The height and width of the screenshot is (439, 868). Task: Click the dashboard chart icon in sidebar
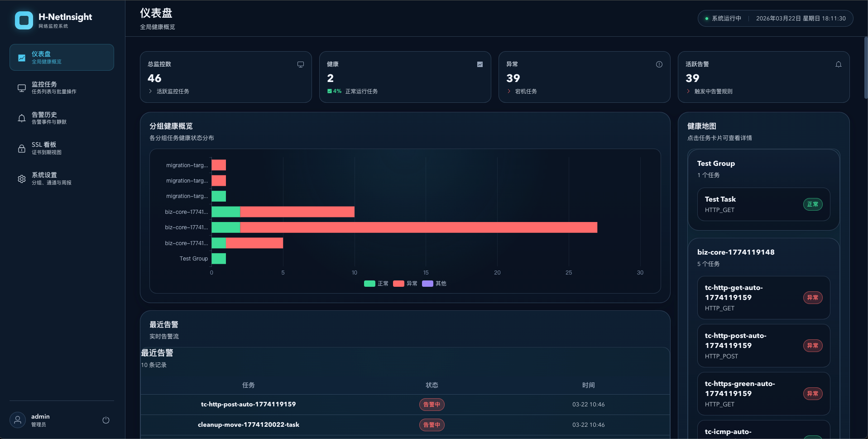click(x=22, y=58)
